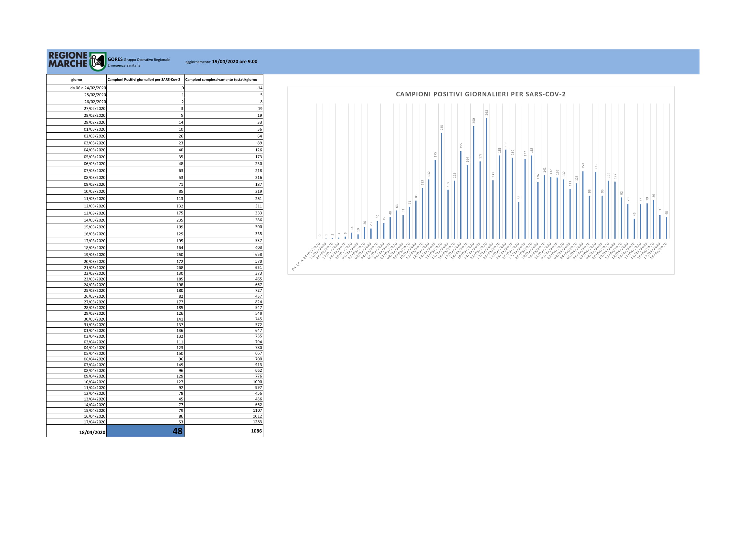Click the bold total tested value 1086
The width and height of the screenshot is (756, 535).
point(224,431)
